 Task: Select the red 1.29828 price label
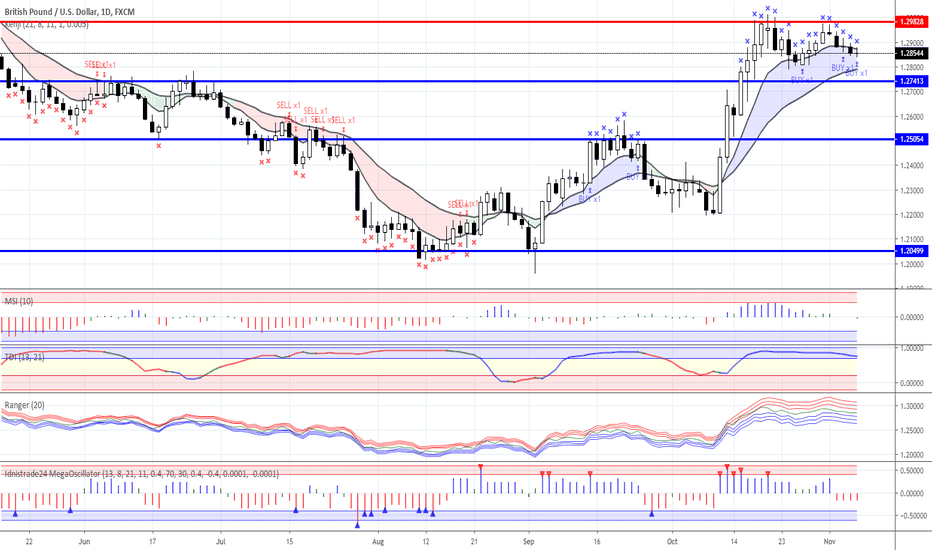click(x=912, y=21)
